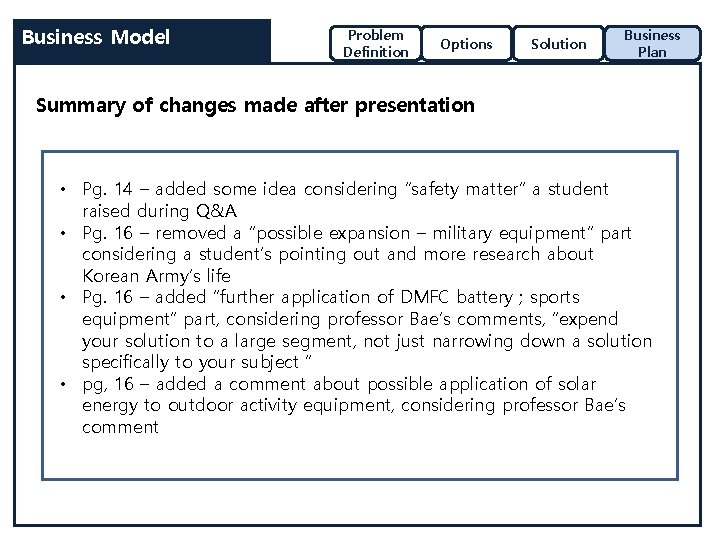This screenshot has width=720, height=540.
Task: Click the 'Summary of changes made after presentation' heading
Action: [x=255, y=104]
